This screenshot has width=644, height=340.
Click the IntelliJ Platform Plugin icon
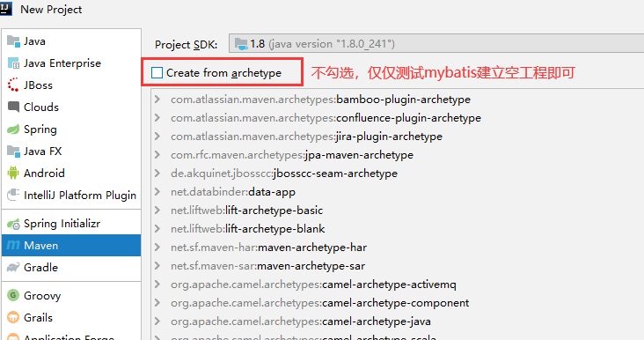13,195
